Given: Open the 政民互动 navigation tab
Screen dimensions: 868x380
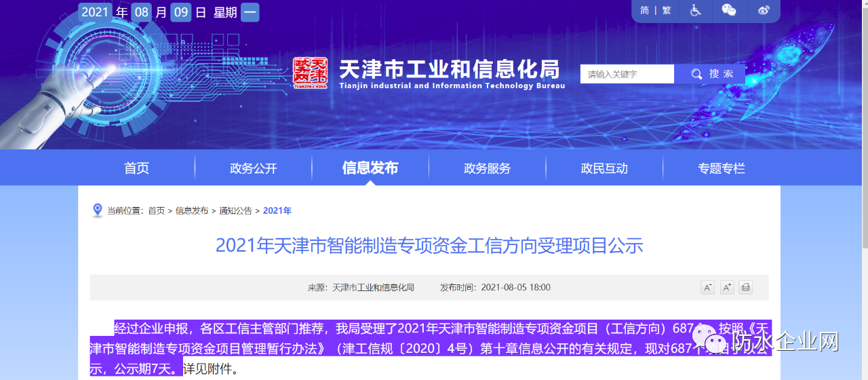Looking at the screenshot, I should 604,168.
